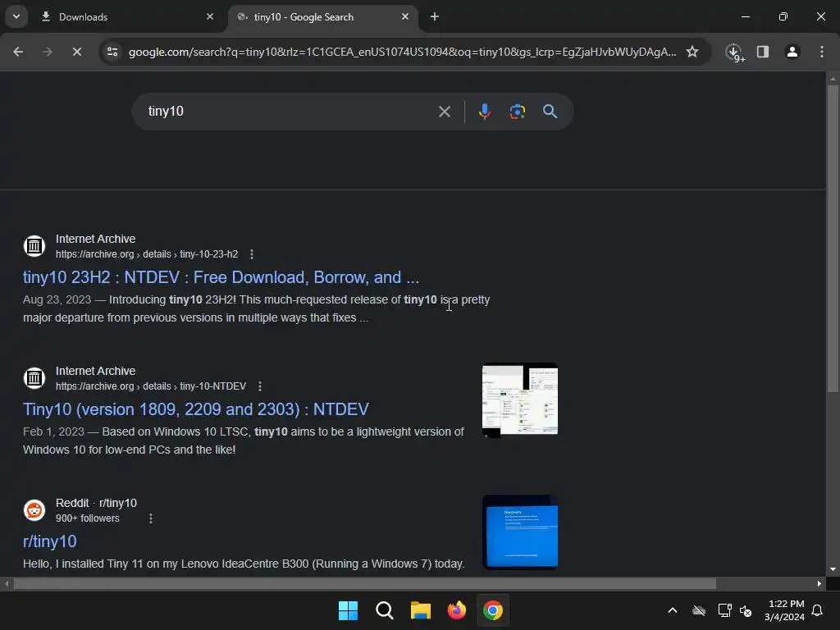The image size is (840, 630).
Task: Show hidden system tray icons
Action: (x=673, y=610)
